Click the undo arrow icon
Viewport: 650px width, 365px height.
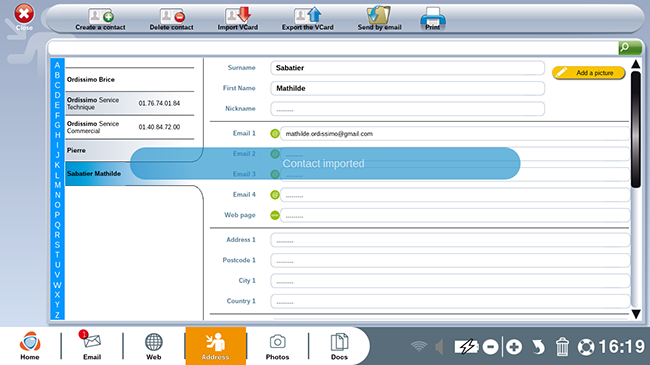pos(538,347)
